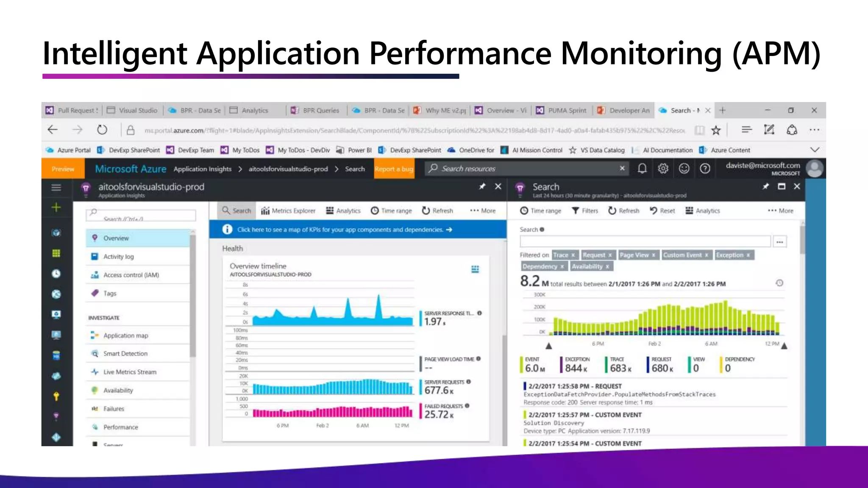868x488 pixels.
Task: Open Filters in Search blade
Action: click(x=584, y=211)
